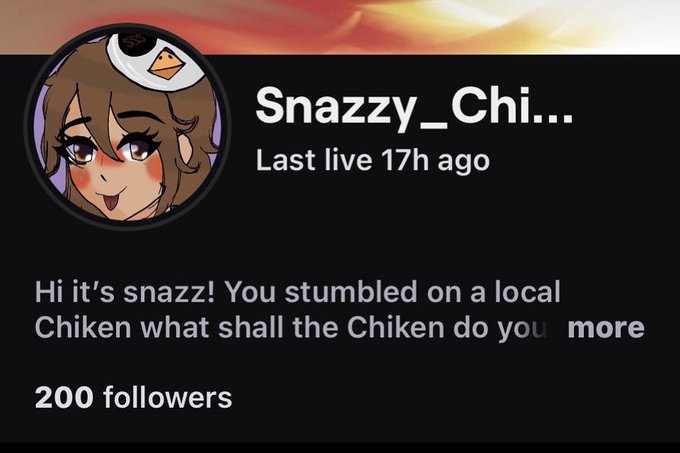Open the orange channel banner image
The height and width of the screenshot is (453, 680).
pyautogui.click(x=340, y=27)
